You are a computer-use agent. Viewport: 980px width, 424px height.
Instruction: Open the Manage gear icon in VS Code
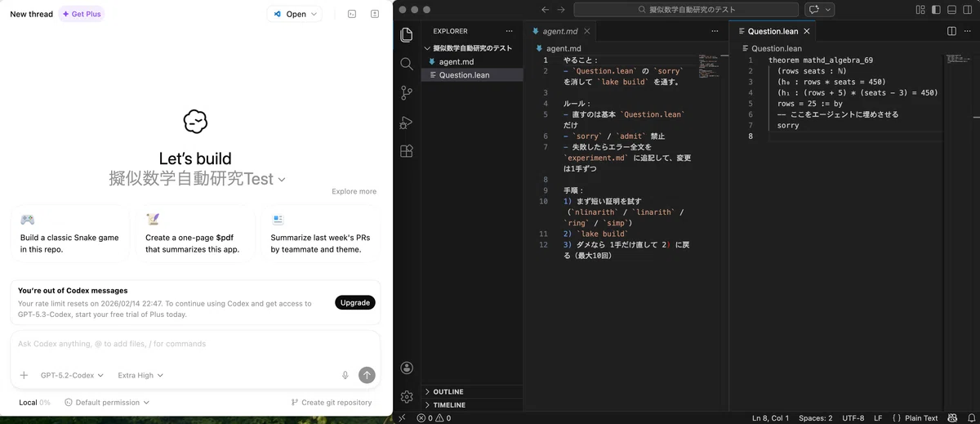pyautogui.click(x=407, y=397)
